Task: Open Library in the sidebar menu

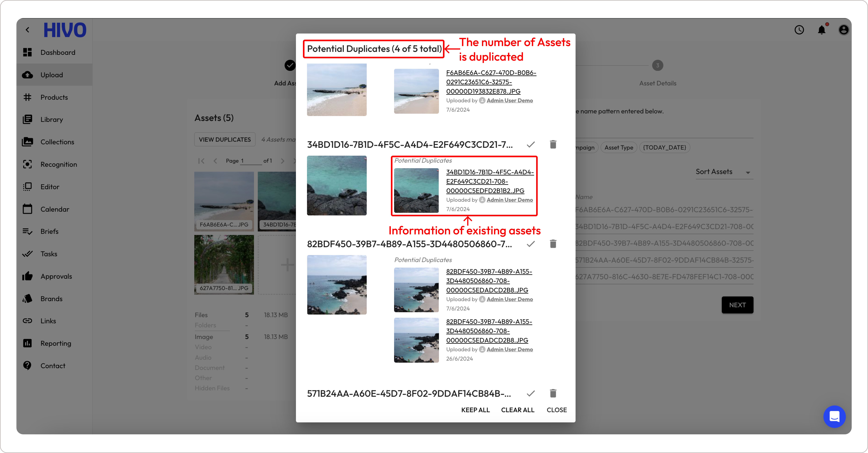Action: click(52, 119)
